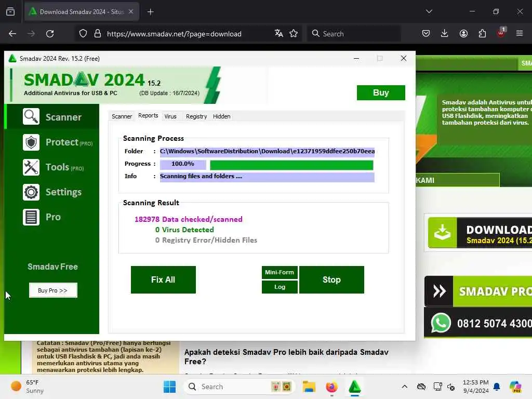The height and width of the screenshot is (399, 532).
Task: Open Smadav Settings gear section
Action: click(x=52, y=192)
